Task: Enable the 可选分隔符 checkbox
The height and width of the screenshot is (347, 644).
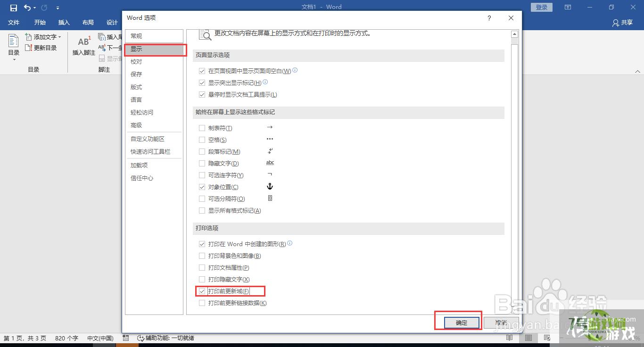Action: point(202,199)
